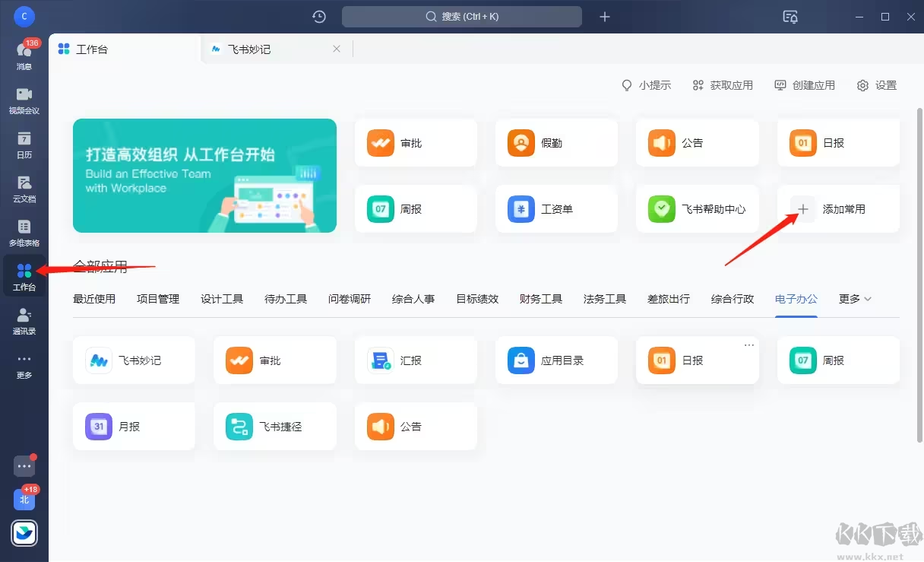Image resolution: width=924 pixels, height=562 pixels.
Task: Open the top-right screen-sharing icon
Action: coord(790,16)
